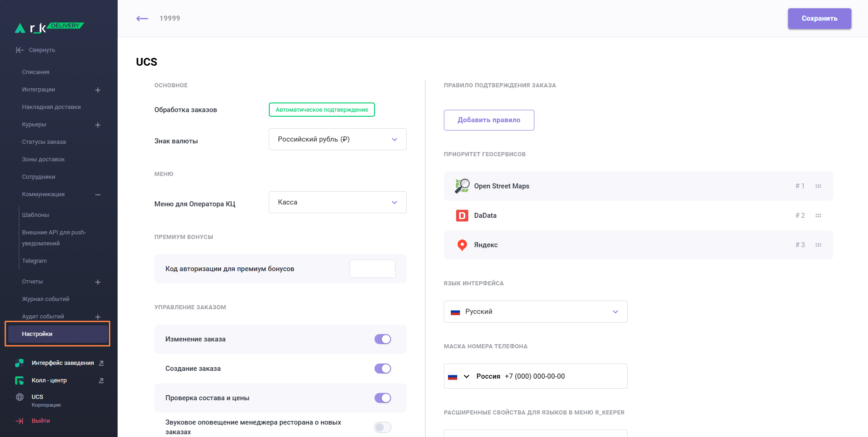Open Delivery zones in sidebar
868x437 pixels.
43,159
